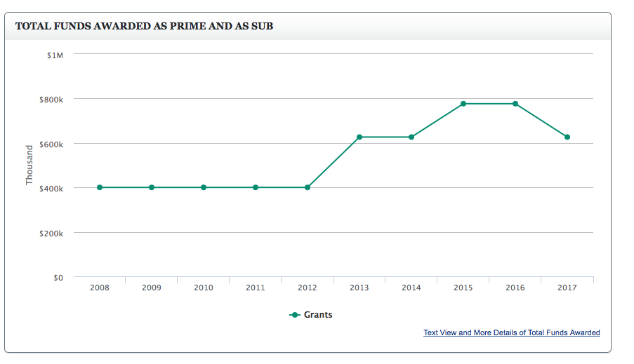The image size is (634, 364).
Task: Click the 2017 x-axis year label
Action: pyautogui.click(x=567, y=288)
